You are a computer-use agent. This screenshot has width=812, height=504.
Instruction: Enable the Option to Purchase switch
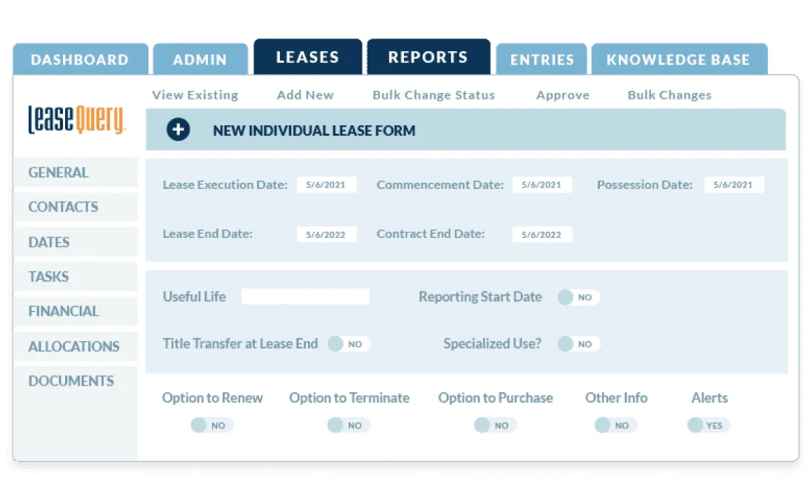coord(495,426)
